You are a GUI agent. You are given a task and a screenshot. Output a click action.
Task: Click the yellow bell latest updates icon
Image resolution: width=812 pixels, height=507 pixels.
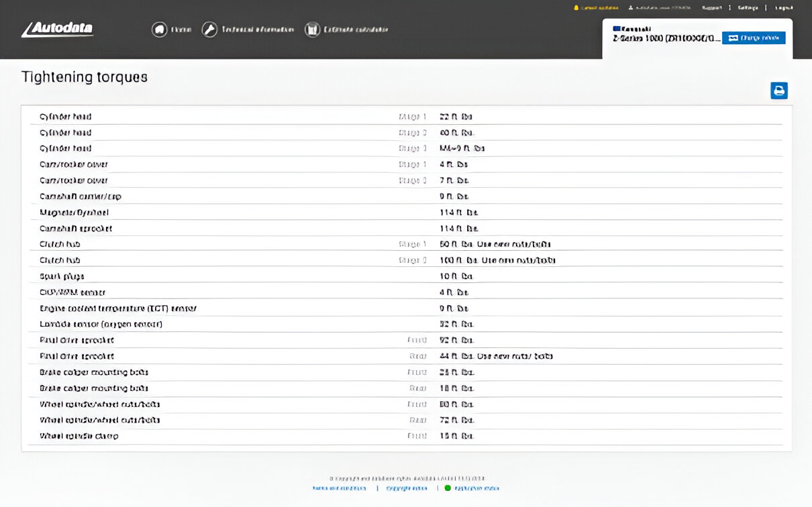point(576,8)
